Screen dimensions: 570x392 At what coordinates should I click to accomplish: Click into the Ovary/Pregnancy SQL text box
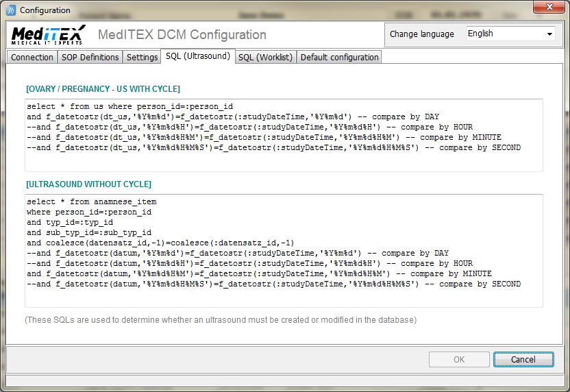[x=284, y=135]
